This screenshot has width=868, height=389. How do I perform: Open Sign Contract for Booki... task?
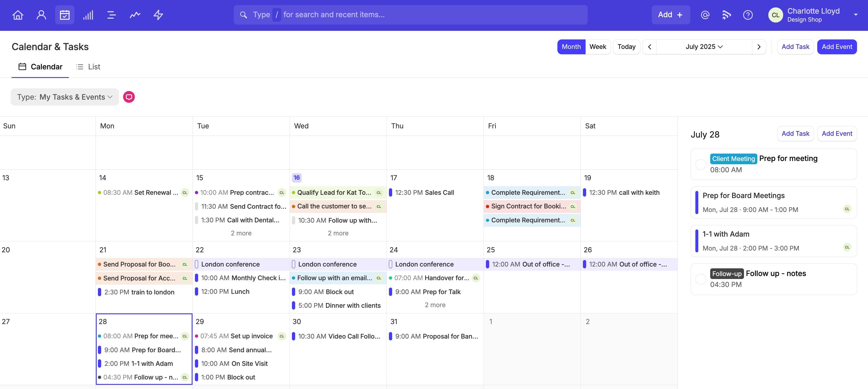tap(532, 206)
